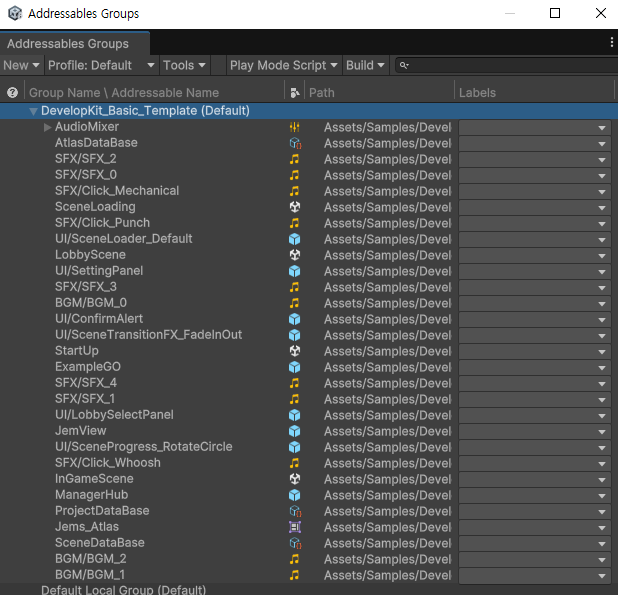Click the asset type column header icon
The image size is (618, 595).
(x=295, y=93)
